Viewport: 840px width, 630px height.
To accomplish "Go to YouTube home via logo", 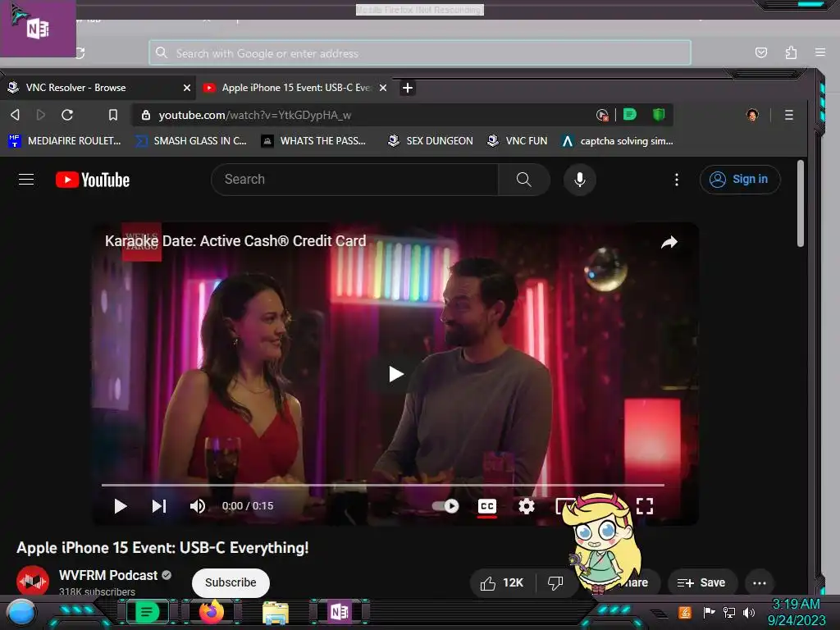I will tap(93, 180).
